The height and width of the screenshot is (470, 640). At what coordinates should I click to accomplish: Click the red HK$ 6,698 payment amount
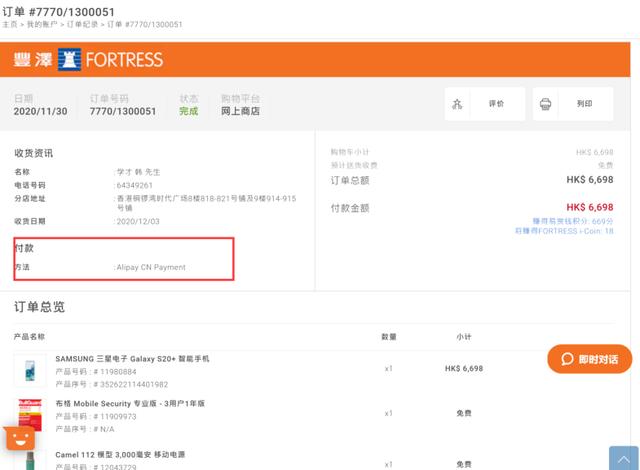590,207
